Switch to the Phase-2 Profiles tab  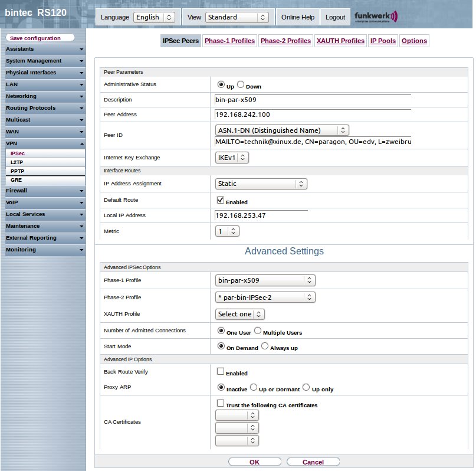pyautogui.click(x=285, y=41)
